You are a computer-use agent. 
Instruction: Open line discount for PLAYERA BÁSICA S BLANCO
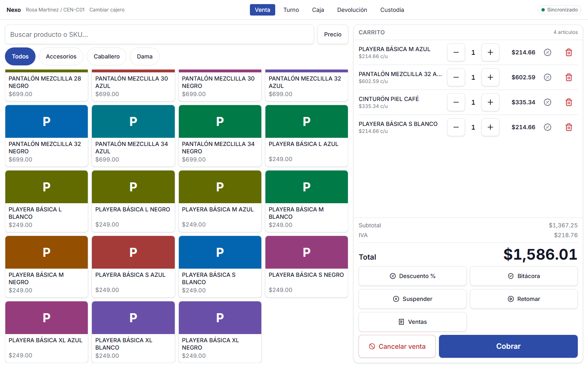tap(548, 127)
